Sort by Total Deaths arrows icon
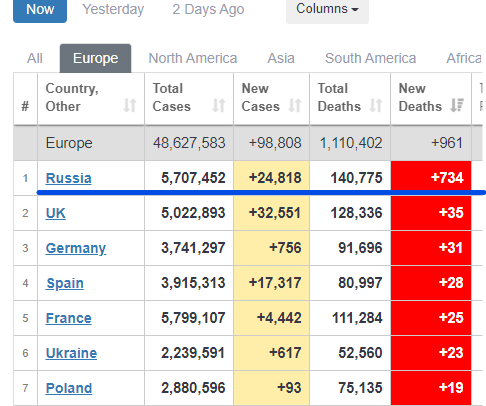The image size is (486, 406). [376, 106]
